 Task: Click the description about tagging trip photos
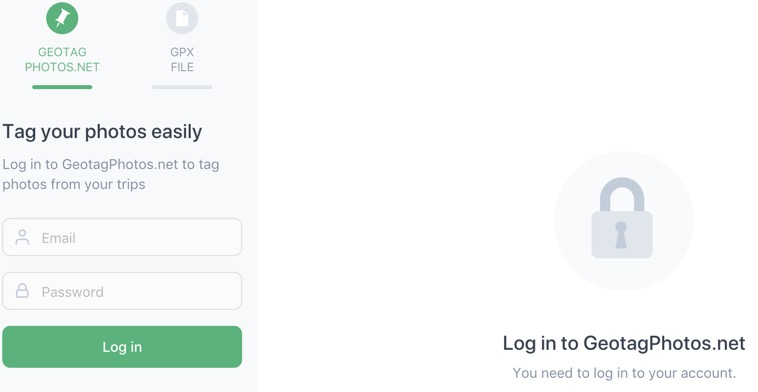(x=111, y=174)
